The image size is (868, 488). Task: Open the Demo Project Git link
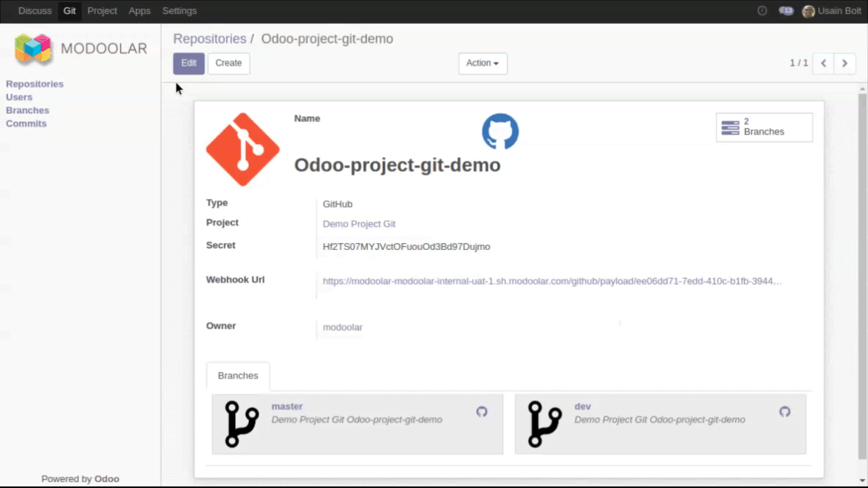click(x=359, y=223)
